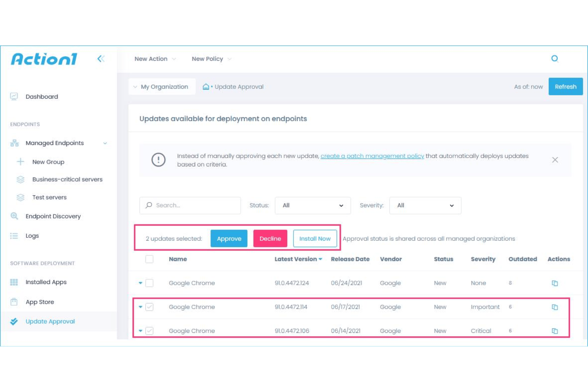Click New Group in the sidebar
The height and width of the screenshot is (392, 588).
48,162
